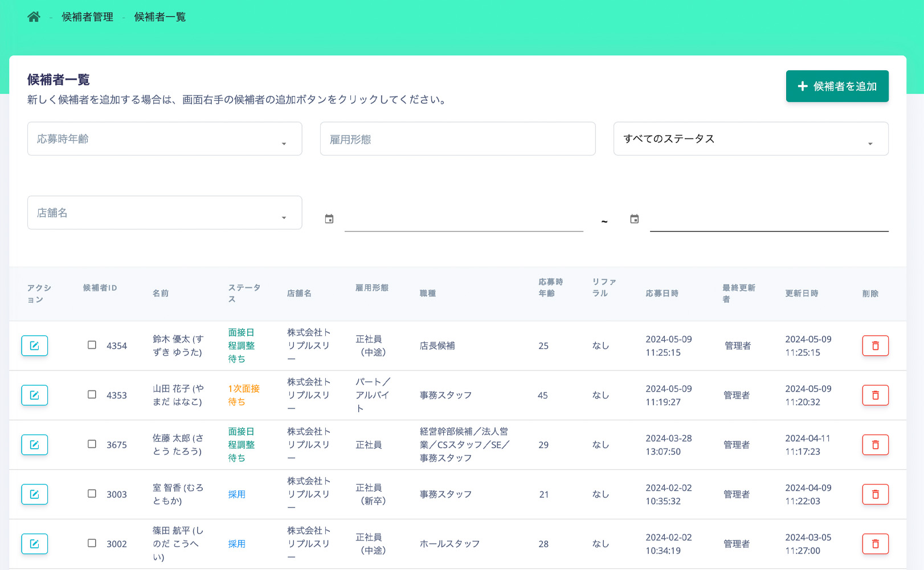Open 店舗名 dropdown
The height and width of the screenshot is (570, 924).
(165, 213)
